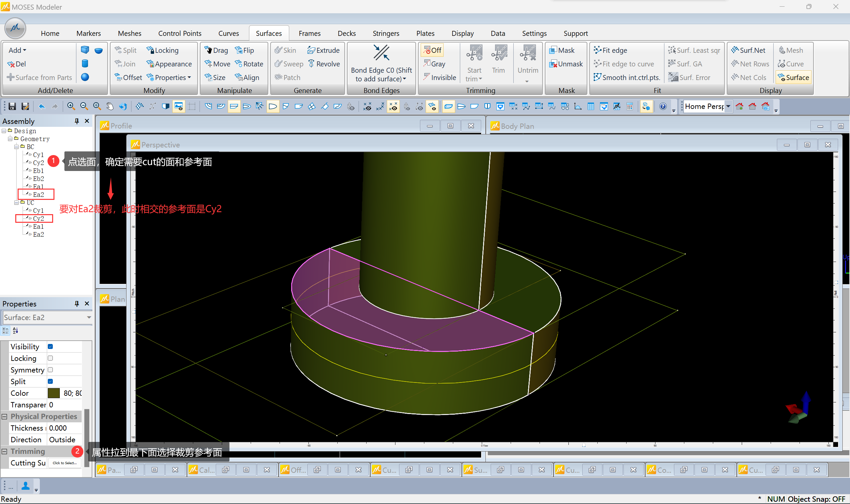The image size is (850, 504).
Task: Click the Undo arrow icon
Action: click(x=42, y=106)
